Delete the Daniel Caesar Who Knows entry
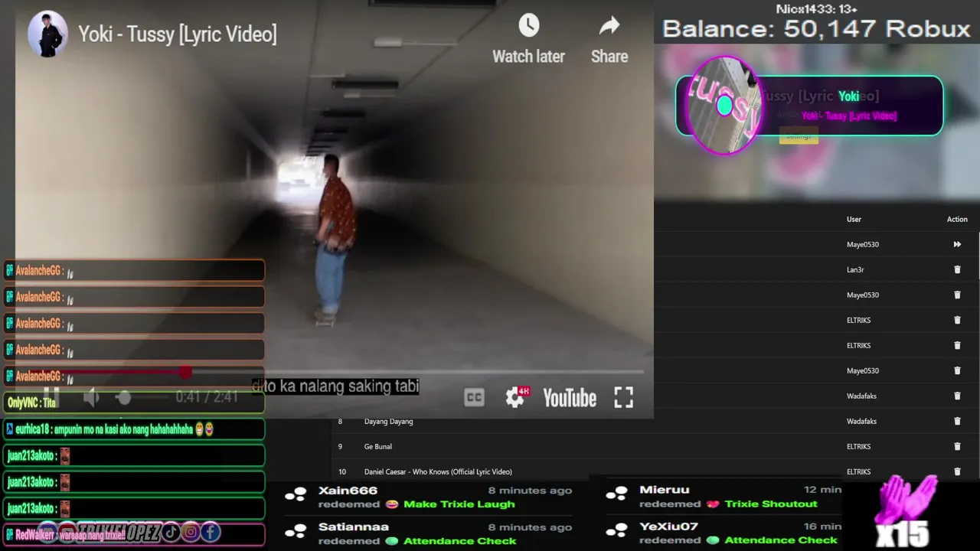The image size is (980, 551). [x=957, y=471]
